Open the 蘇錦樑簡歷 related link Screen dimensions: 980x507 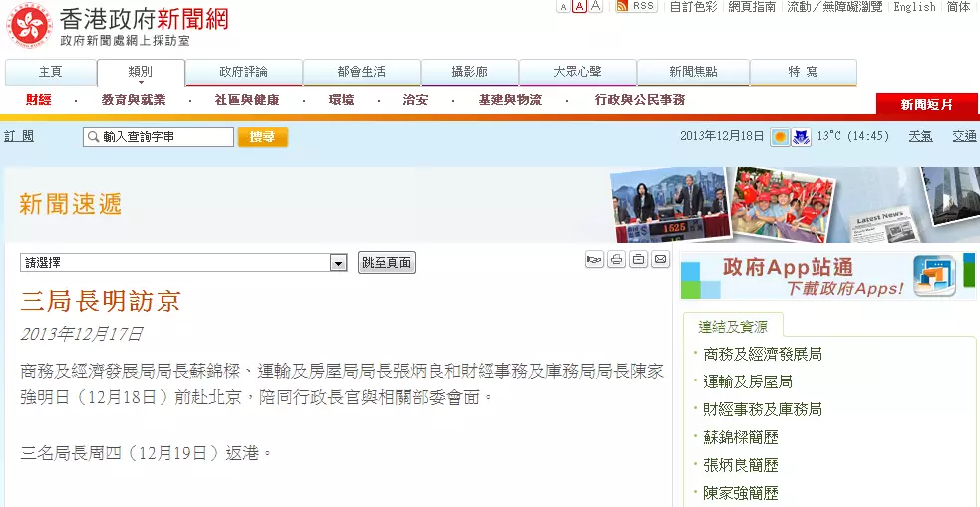pyautogui.click(x=741, y=437)
